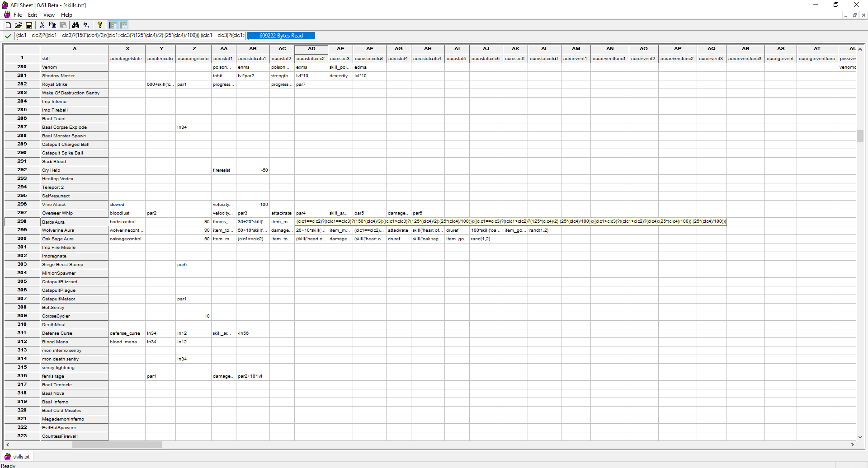868x468 pixels.
Task: Select the 'Shadow Master' skill cell
Action: 74,76
